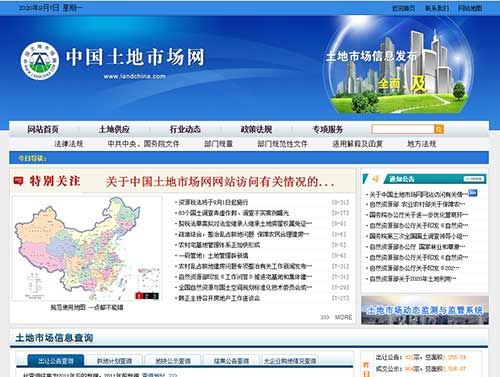Open the 专项服务 navigation item
The image size is (500, 377).
328,129
